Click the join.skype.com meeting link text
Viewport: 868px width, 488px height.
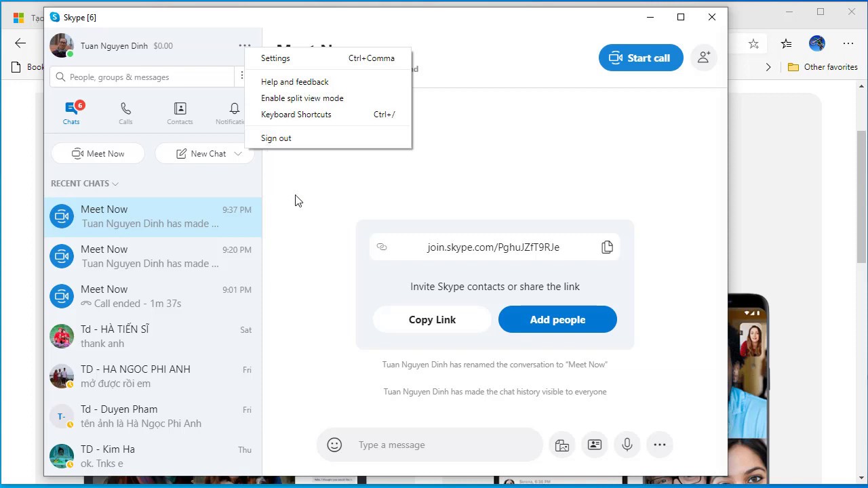[493, 247]
